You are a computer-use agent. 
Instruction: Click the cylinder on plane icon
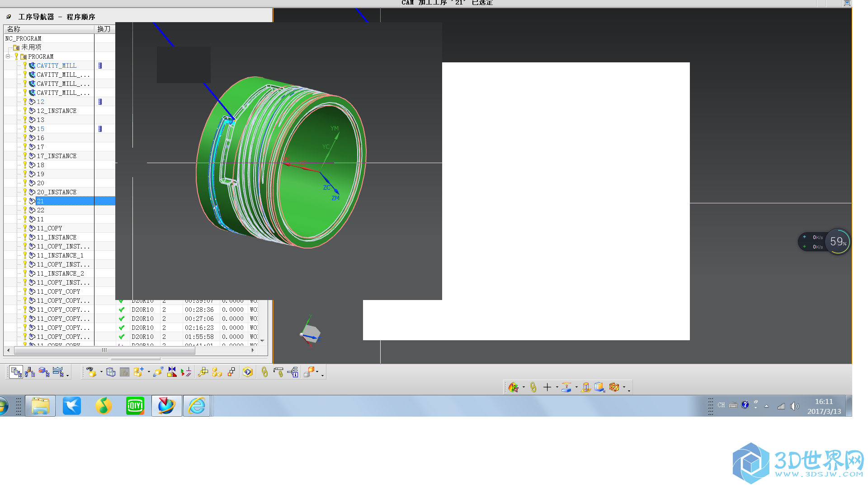586,387
